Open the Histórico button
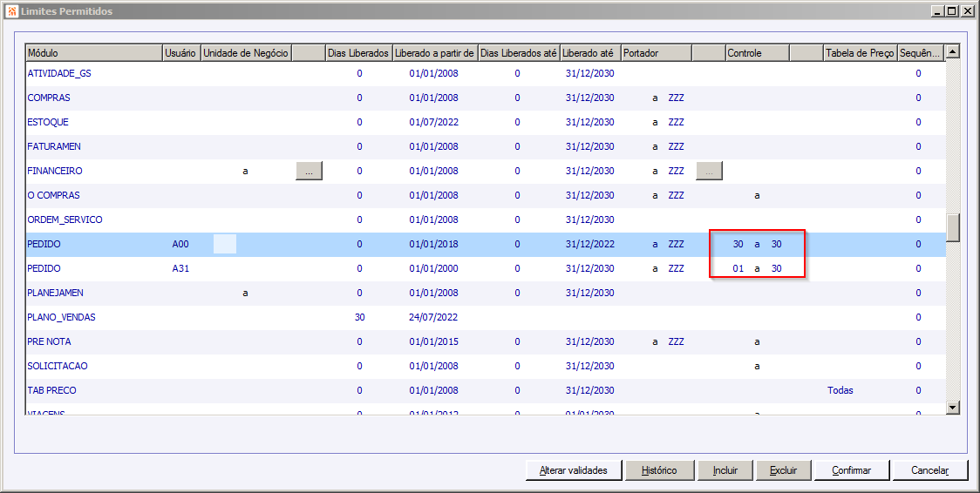Screen dimensions: 980x493 (659, 470)
